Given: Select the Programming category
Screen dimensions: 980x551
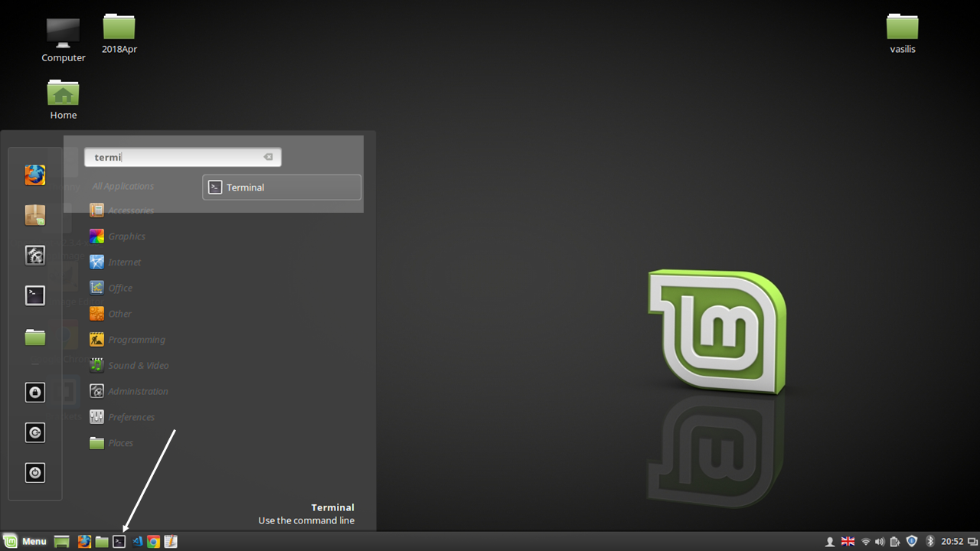Looking at the screenshot, I should (127, 340).
